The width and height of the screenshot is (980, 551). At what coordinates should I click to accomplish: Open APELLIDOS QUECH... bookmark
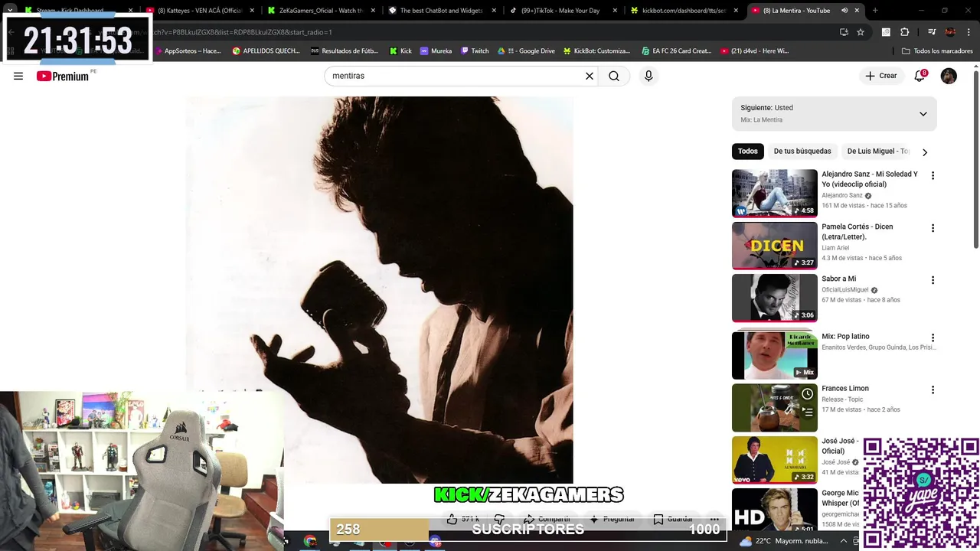(x=266, y=51)
